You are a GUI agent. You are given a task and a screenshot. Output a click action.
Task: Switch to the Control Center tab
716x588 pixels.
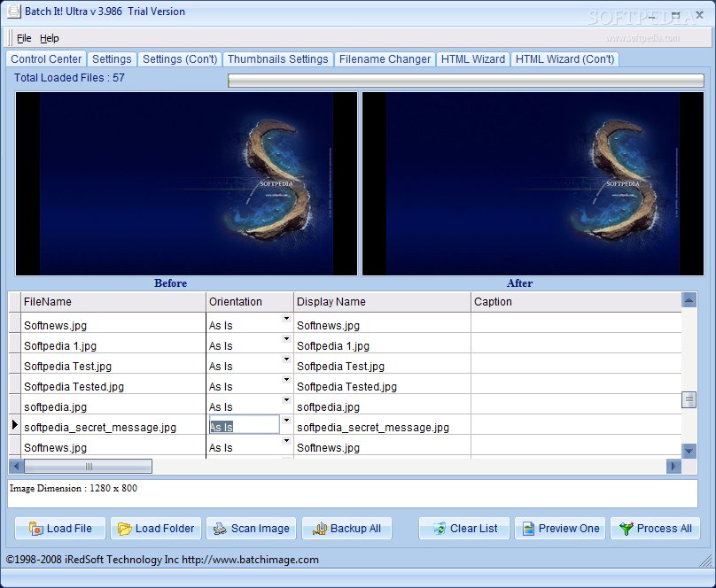(46, 58)
